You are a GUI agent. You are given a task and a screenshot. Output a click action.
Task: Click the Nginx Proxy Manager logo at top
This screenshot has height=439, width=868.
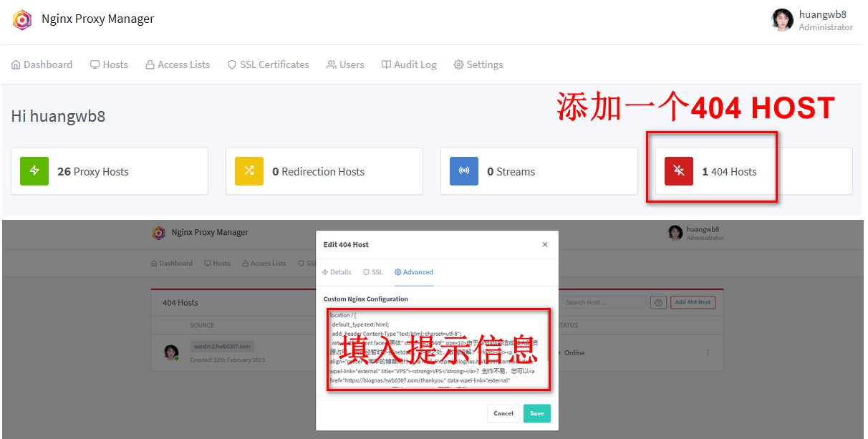[x=22, y=19]
